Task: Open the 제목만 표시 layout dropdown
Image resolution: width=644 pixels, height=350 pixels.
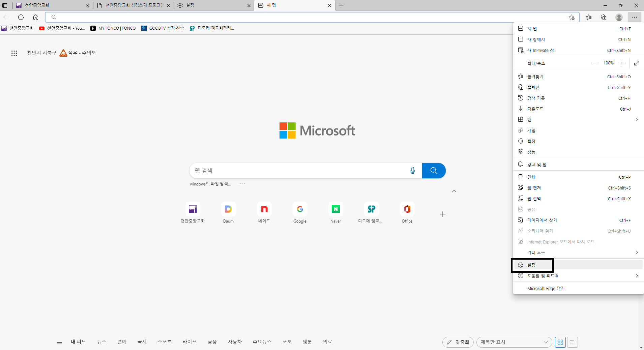Action: [x=514, y=342]
